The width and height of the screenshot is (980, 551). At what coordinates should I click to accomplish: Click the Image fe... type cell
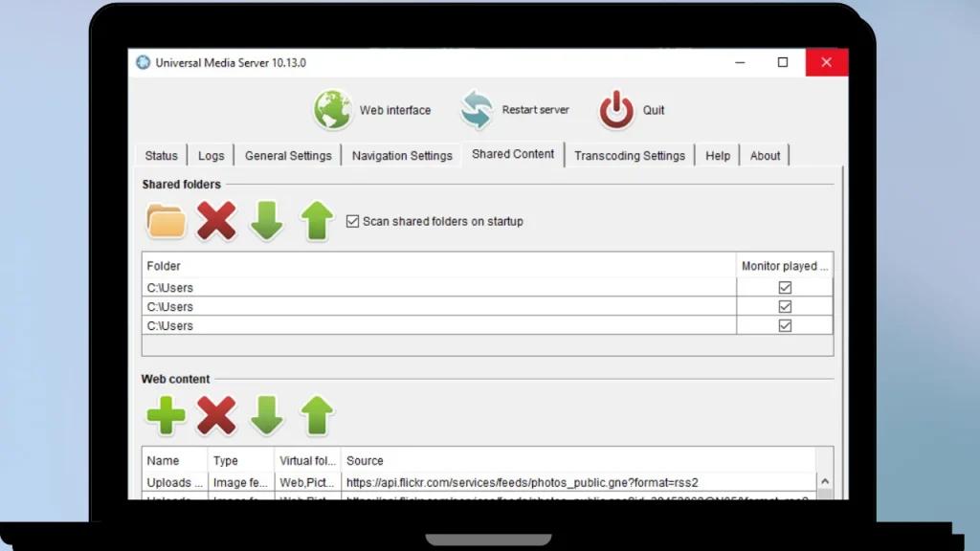(x=241, y=482)
